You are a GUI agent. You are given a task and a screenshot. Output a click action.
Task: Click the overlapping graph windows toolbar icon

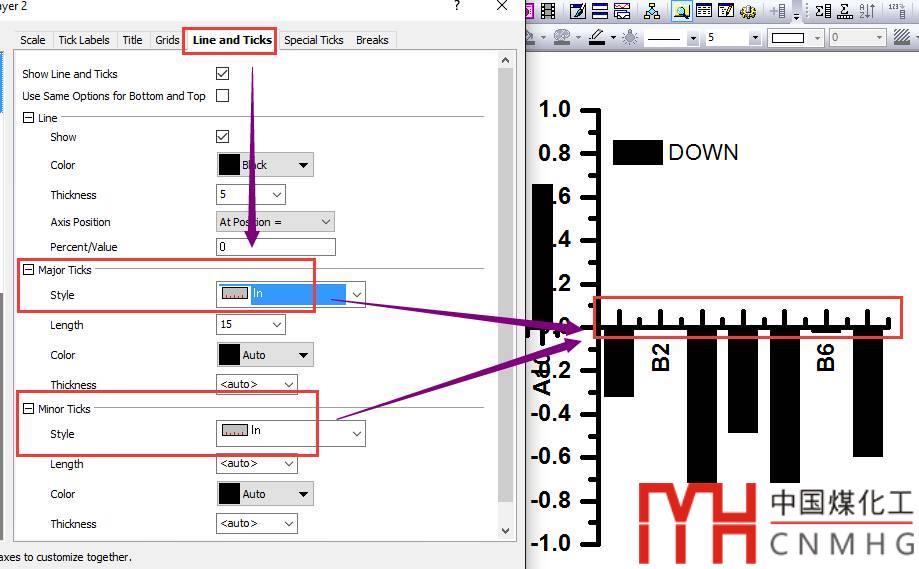click(622, 11)
